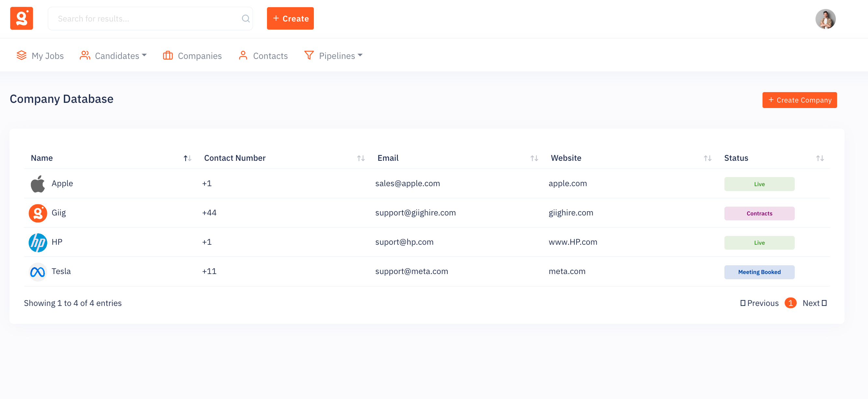
Task: Click email support@giighire.com
Action: 415,213
